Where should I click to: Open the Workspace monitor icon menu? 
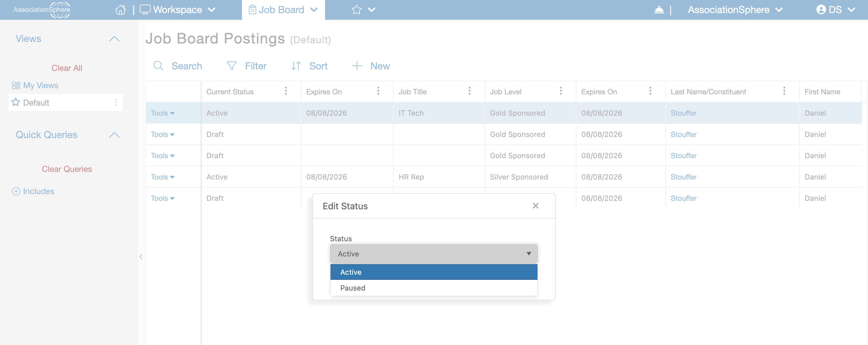(x=145, y=9)
